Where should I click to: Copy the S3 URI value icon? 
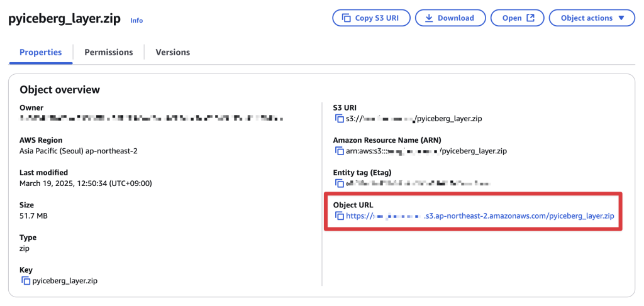click(339, 119)
